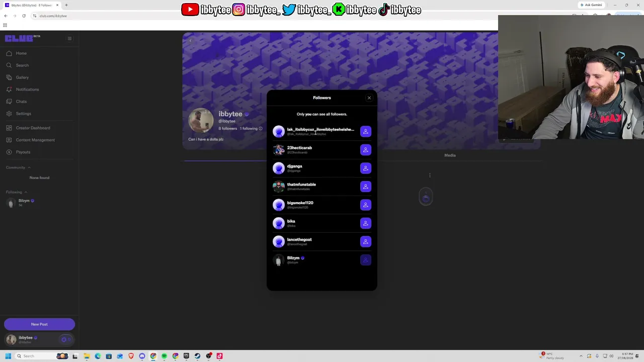Screen dimensions: 644x362
Task: Open bika's profile name
Action: pos(291,221)
